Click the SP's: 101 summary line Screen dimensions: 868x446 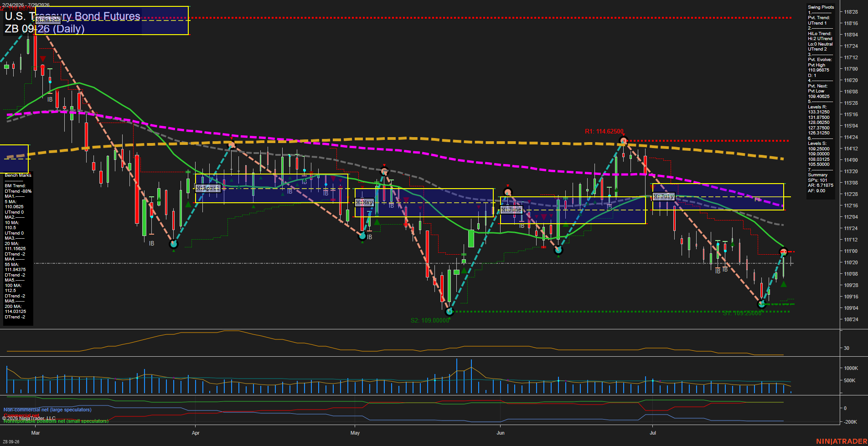817,180
